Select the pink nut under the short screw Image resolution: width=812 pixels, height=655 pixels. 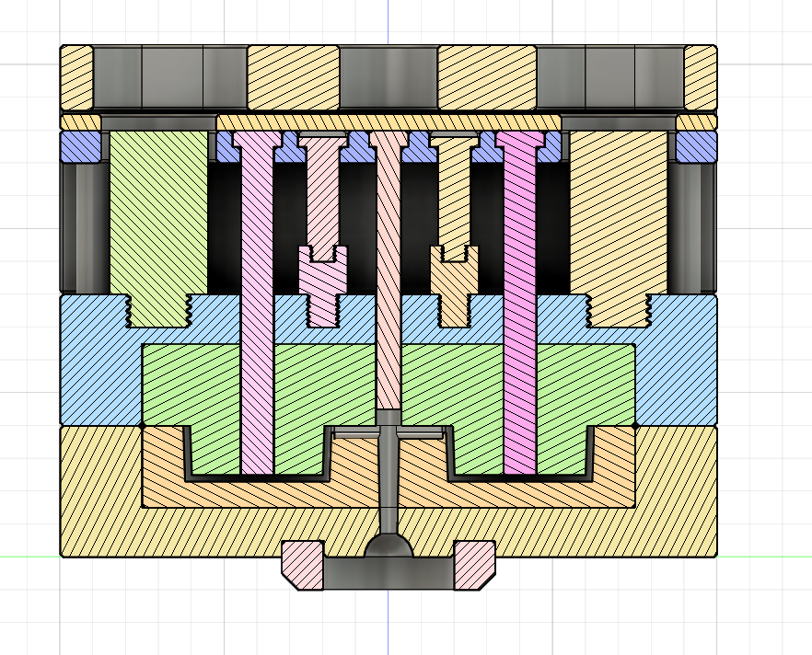[323, 287]
